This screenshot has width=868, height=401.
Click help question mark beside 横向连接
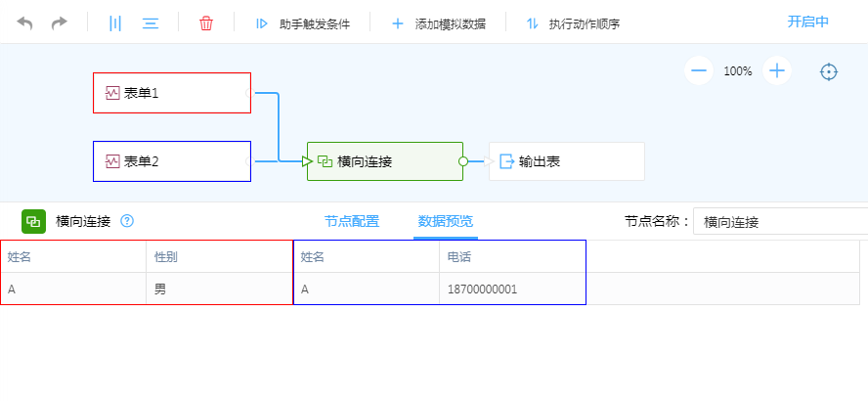click(127, 221)
